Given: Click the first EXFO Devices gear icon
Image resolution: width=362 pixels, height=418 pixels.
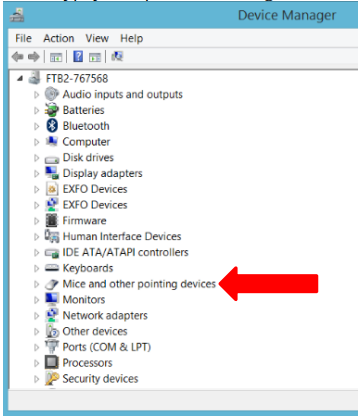Looking at the screenshot, I should tap(52, 189).
